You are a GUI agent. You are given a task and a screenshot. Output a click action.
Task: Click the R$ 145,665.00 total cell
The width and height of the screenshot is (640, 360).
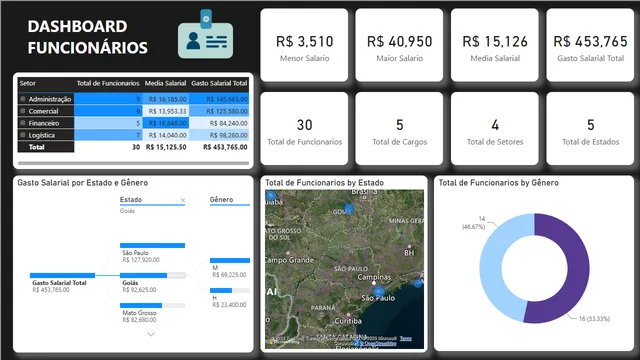pos(219,99)
